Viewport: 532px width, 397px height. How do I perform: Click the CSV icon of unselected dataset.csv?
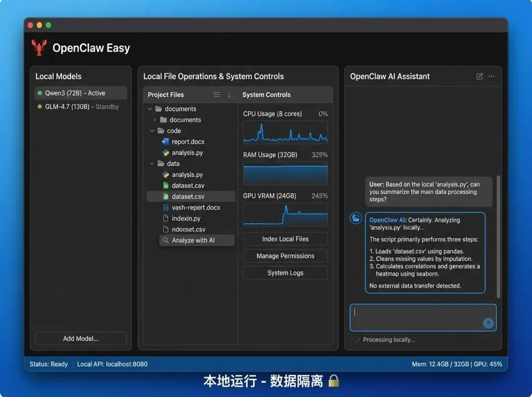(x=166, y=186)
